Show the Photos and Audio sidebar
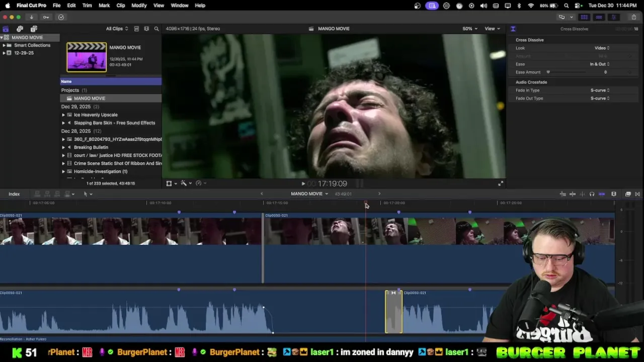 [20, 29]
